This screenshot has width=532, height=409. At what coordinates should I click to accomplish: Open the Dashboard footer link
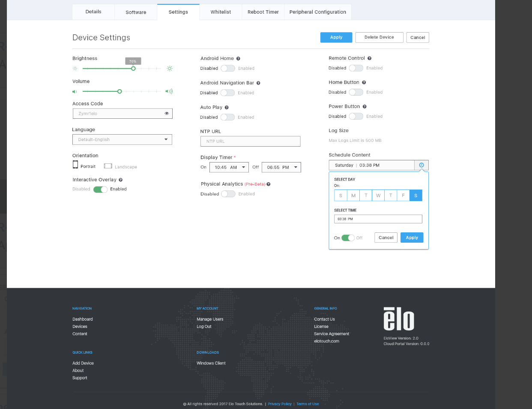coord(83,319)
